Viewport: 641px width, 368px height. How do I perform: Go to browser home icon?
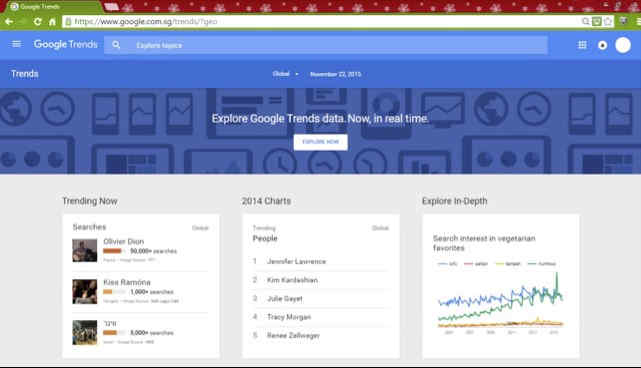tap(52, 21)
